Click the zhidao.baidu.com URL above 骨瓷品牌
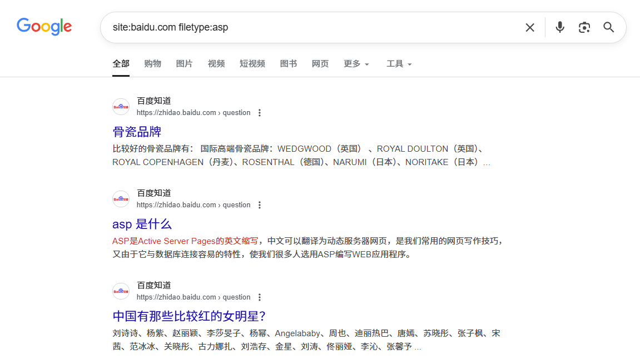The height and width of the screenshot is (364, 640). click(194, 113)
